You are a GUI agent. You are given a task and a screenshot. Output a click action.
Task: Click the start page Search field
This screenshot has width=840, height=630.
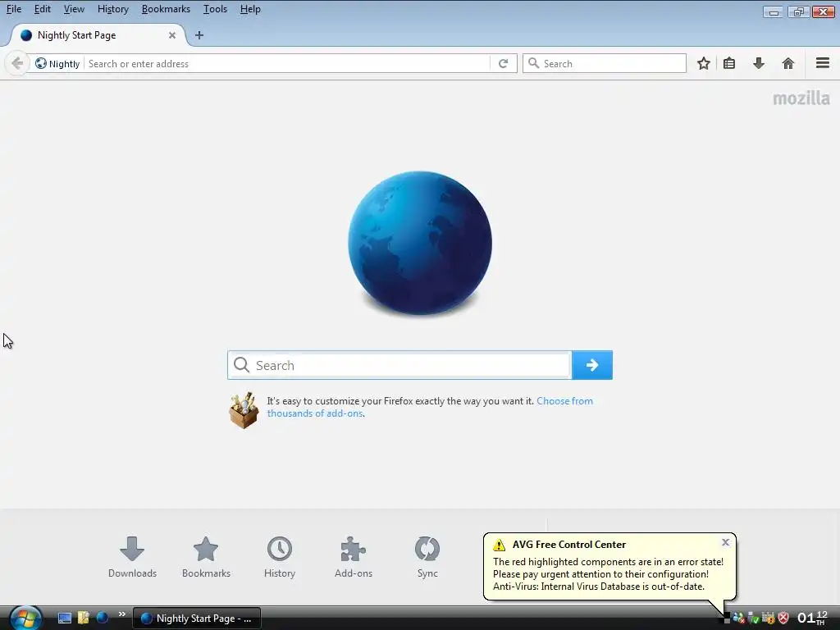(x=399, y=365)
